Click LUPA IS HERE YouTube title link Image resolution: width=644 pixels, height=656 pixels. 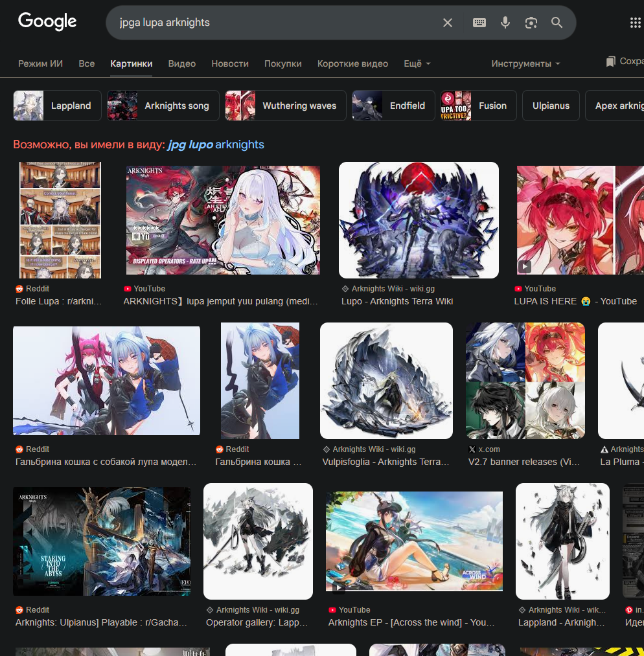point(575,301)
